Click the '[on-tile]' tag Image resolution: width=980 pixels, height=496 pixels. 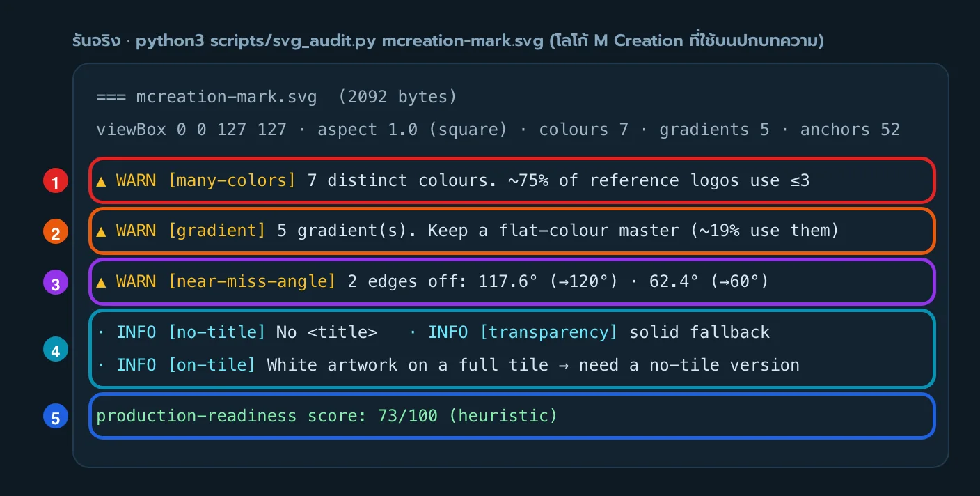click(212, 364)
